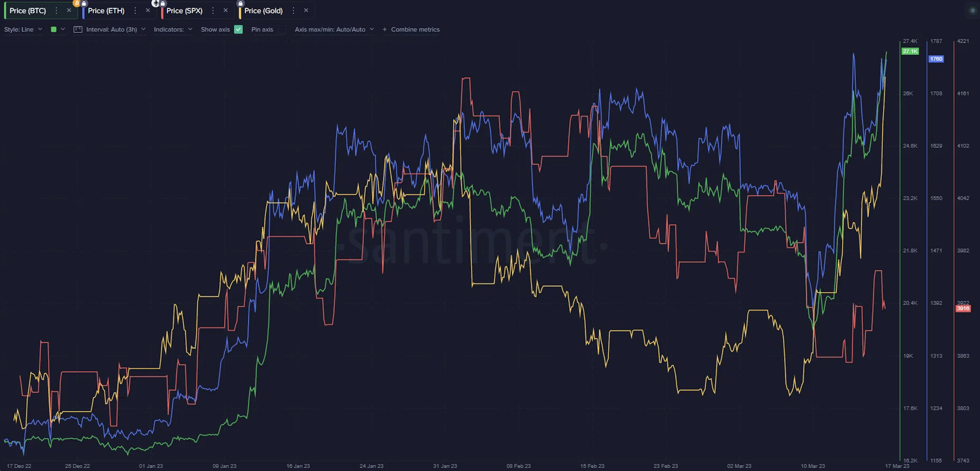The image size is (980, 471).
Task: Remove the Price (Gold) metric with X
Action: tap(306, 10)
